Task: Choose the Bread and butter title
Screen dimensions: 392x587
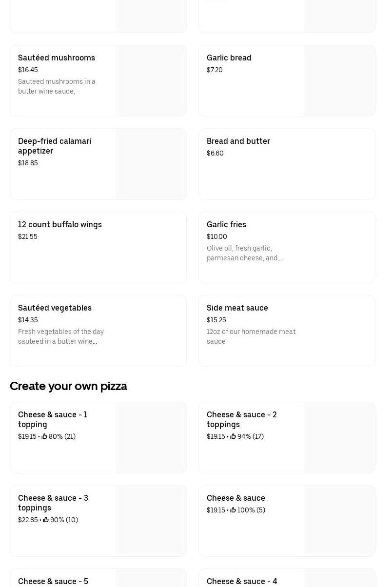Action: pyautogui.click(x=238, y=141)
